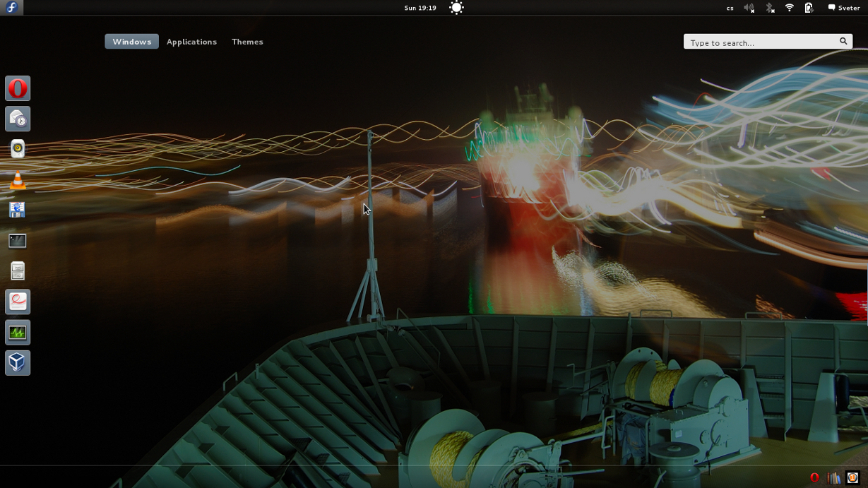Open the Sveter user menu
868x488 pixels.
pyautogui.click(x=843, y=8)
